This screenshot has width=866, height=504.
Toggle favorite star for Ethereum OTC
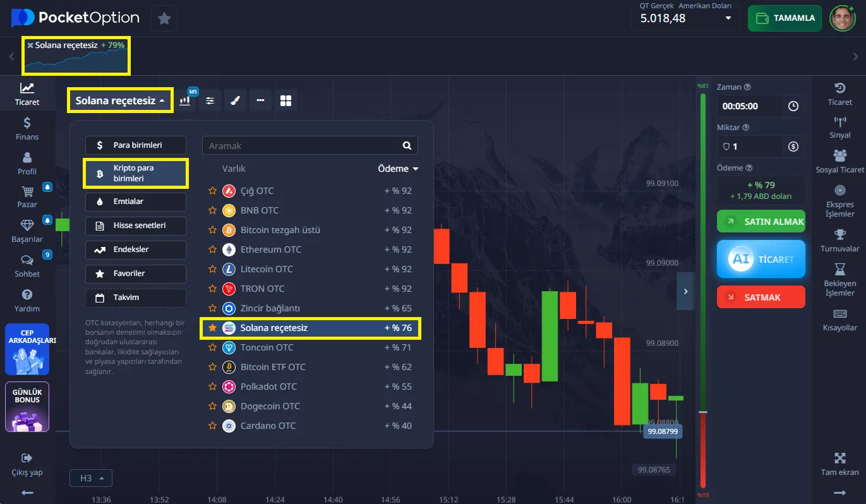point(212,249)
